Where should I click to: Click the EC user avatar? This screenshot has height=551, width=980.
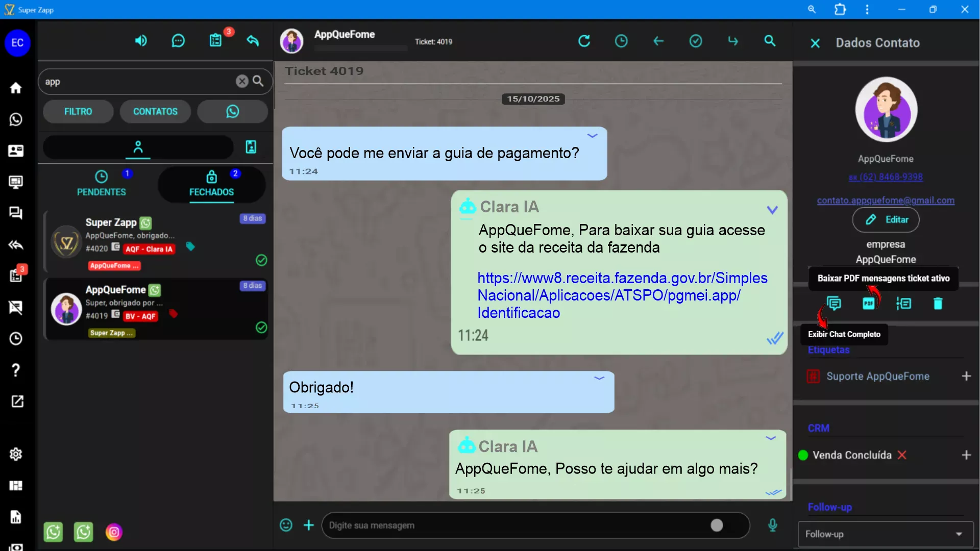(x=17, y=43)
